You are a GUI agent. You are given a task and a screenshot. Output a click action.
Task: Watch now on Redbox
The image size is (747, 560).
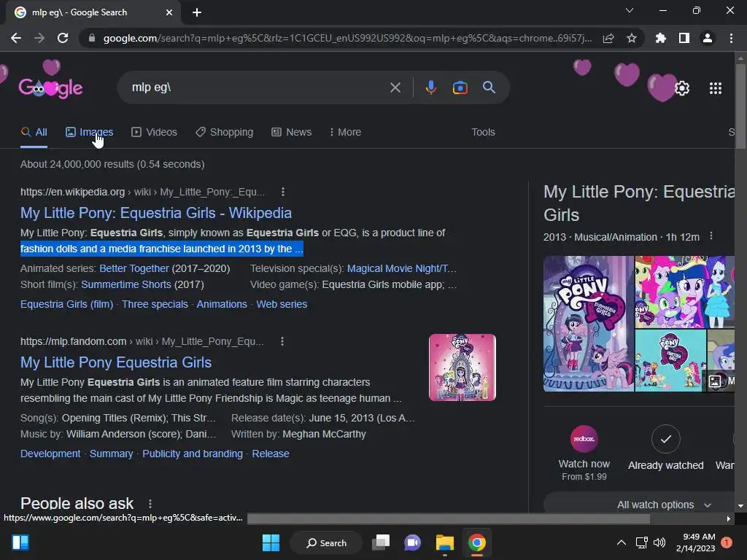pos(584,453)
